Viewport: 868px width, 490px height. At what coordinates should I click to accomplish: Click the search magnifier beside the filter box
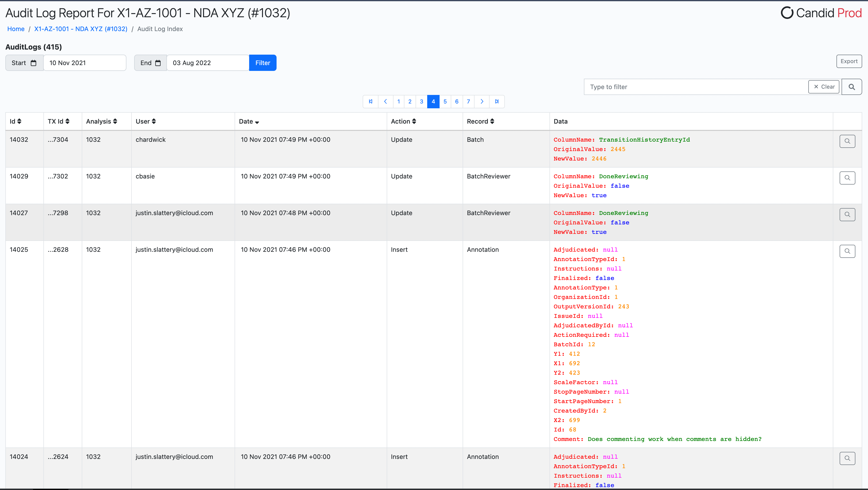coord(852,87)
